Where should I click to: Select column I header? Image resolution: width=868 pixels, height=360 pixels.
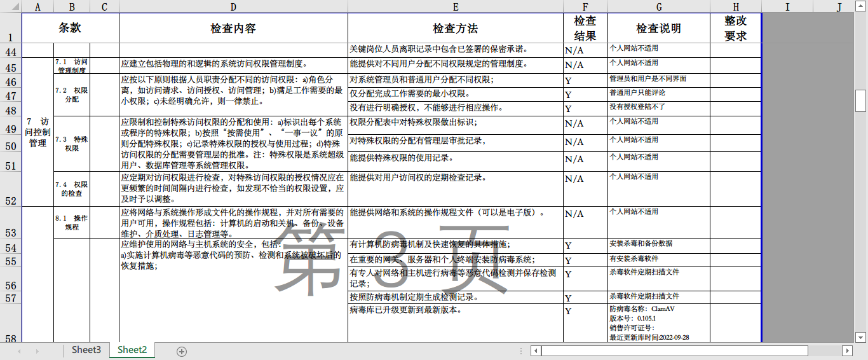[x=787, y=6]
